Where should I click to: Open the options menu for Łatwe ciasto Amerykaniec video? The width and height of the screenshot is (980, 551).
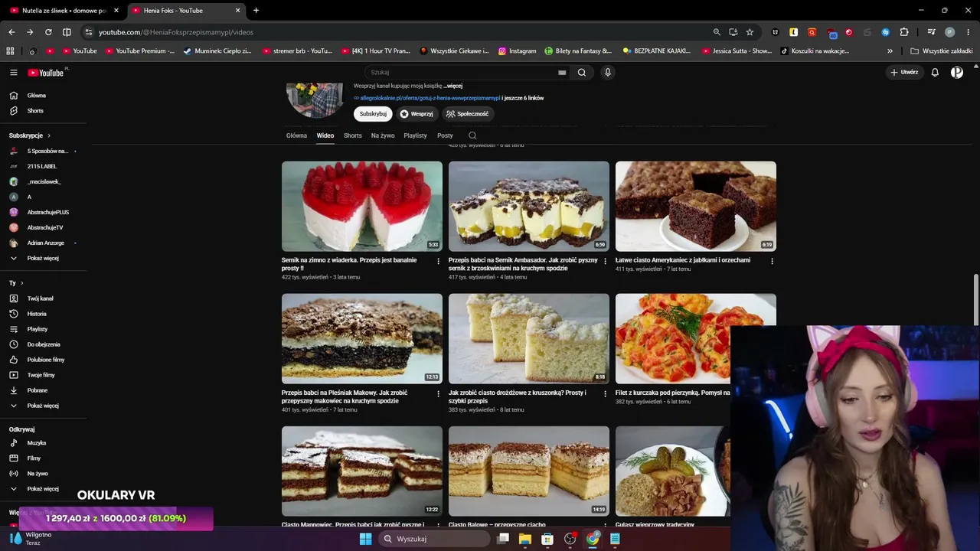point(772,261)
